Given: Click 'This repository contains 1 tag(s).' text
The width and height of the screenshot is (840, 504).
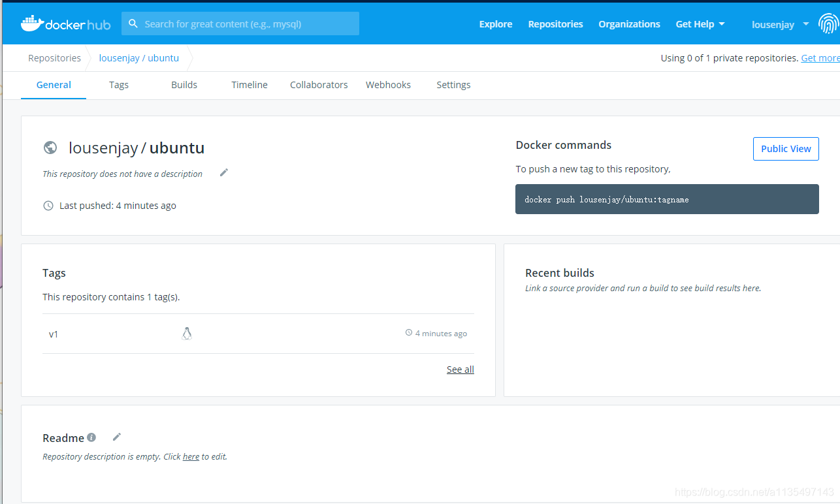Looking at the screenshot, I should [111, 297].
